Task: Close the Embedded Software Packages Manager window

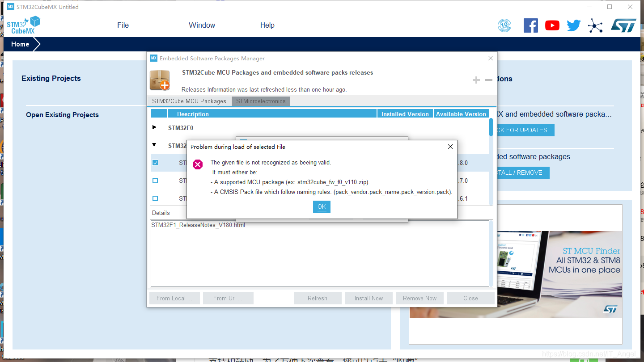Action: (491, 58)
